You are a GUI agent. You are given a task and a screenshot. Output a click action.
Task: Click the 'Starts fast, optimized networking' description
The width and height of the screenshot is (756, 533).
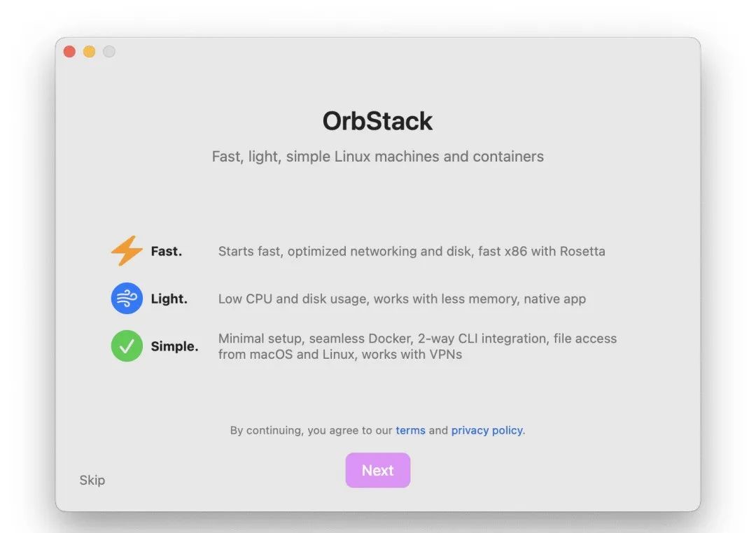pos(412,251)
